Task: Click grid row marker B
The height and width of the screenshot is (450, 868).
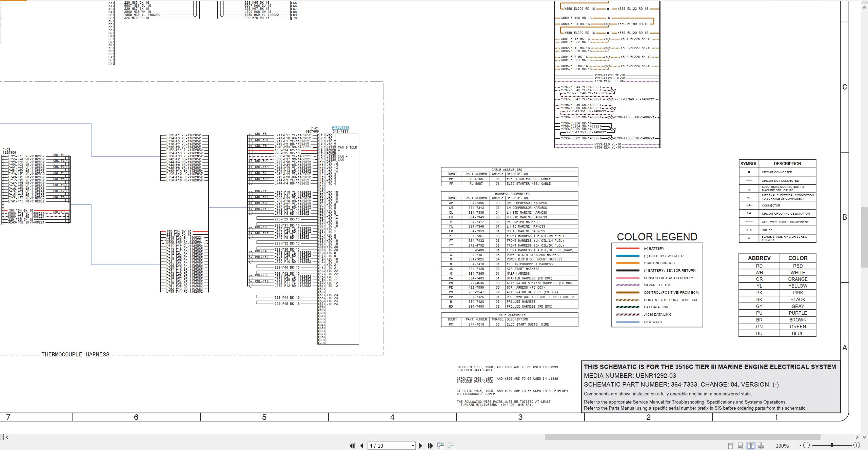Action: 845,217
